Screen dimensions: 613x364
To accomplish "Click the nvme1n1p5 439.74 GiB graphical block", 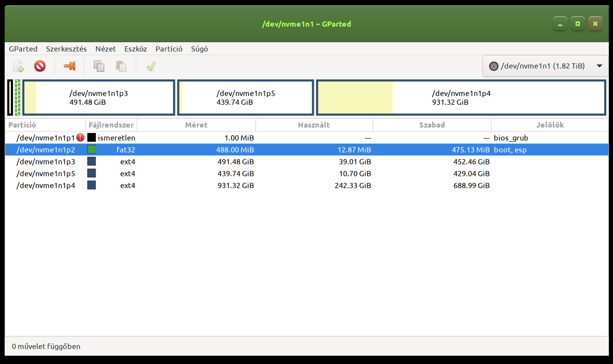I will pyautogui.click(x=246, y=98).
